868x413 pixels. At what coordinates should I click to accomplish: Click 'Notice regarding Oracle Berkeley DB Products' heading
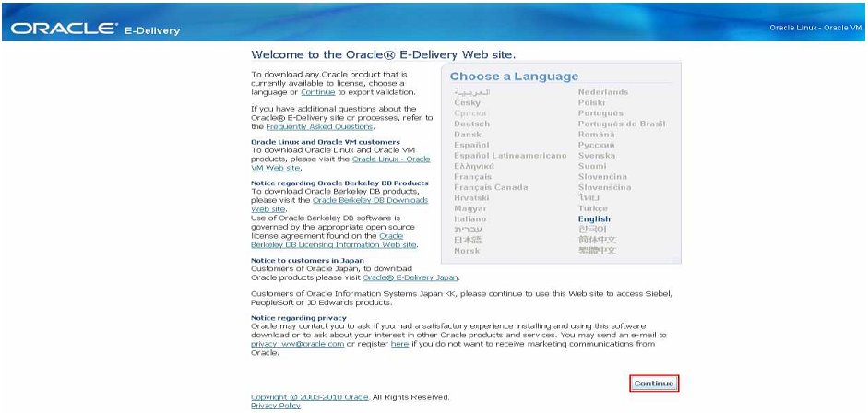tap(339, 183)
